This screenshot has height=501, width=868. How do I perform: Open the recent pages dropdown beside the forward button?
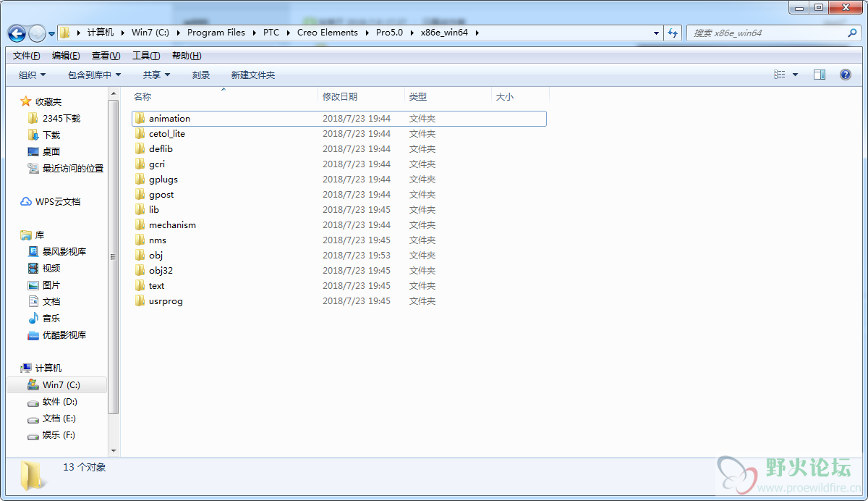[51, 34]
